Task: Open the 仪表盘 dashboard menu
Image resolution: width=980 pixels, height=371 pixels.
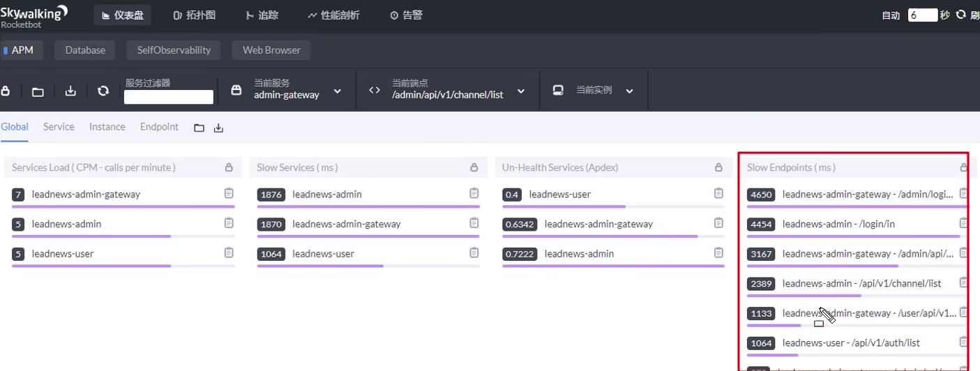Action: pos(122,15)
